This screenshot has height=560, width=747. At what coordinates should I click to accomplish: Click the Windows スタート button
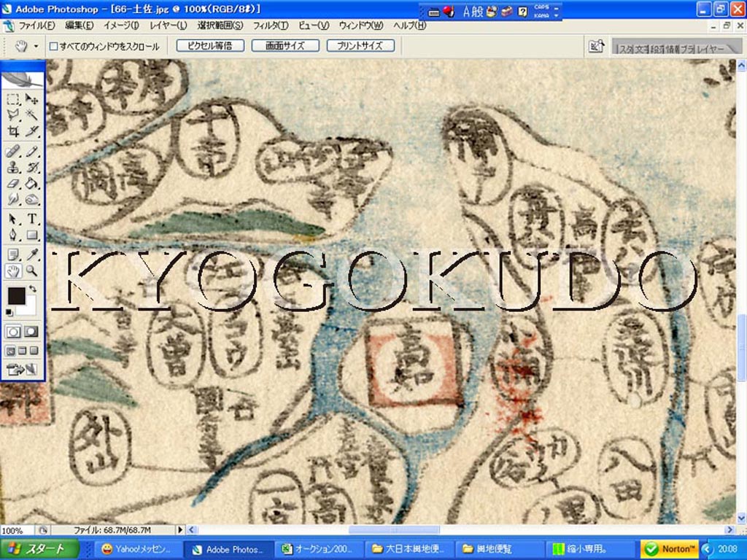pyautogui.click(x=40, y=549)
